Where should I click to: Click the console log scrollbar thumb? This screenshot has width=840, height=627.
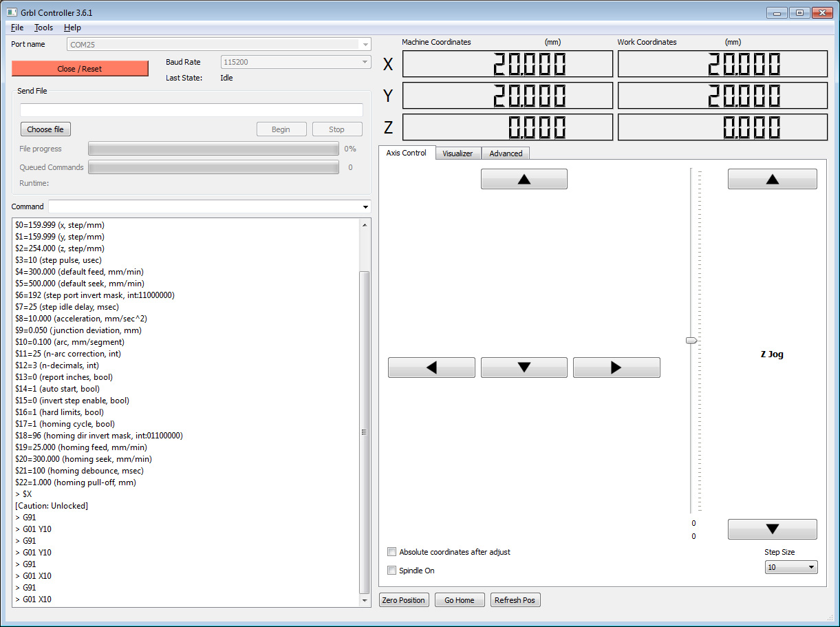[365, 432]
